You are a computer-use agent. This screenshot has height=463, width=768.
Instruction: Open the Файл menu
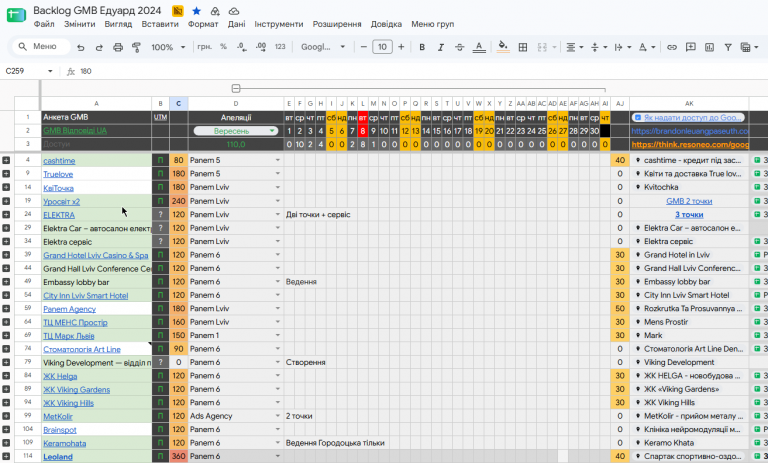[x=44, y=24]
